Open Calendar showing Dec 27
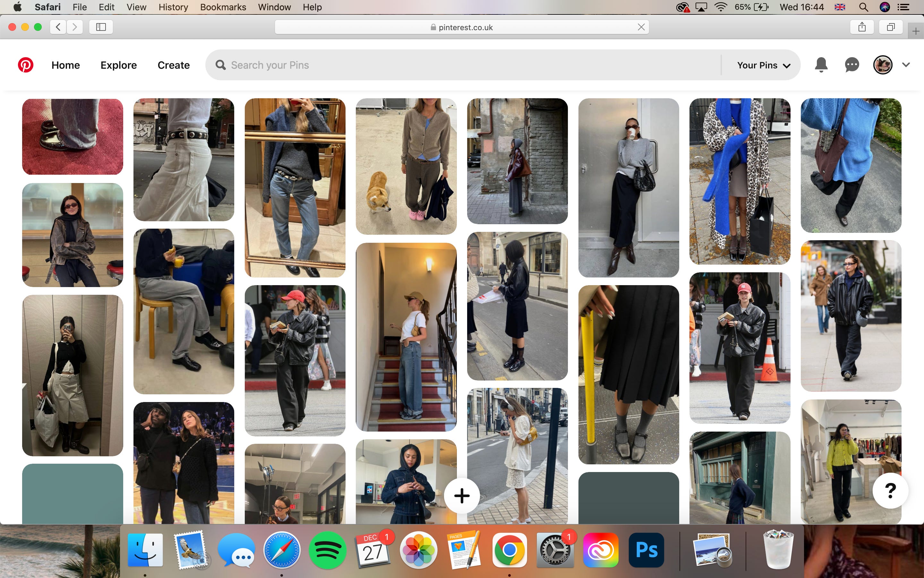 (373, 550)
